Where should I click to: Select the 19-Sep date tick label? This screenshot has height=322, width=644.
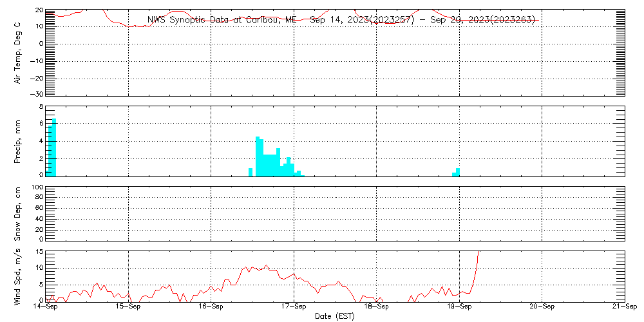click(x=459, y=308)
